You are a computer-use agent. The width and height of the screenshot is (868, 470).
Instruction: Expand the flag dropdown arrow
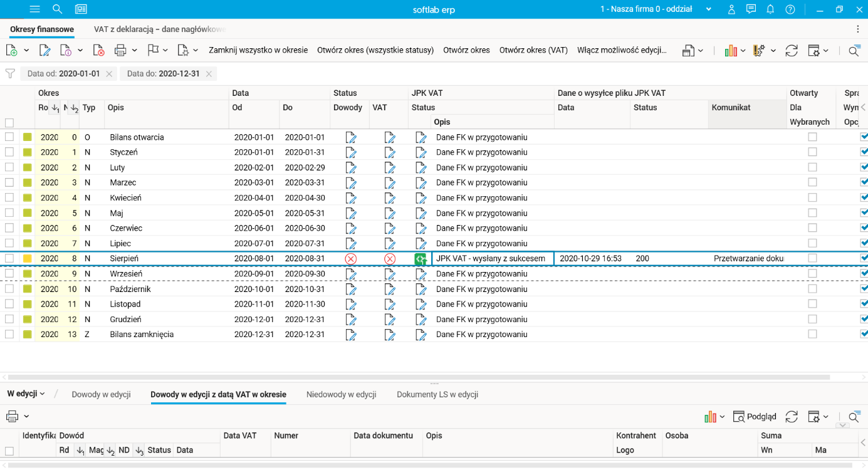165,50
